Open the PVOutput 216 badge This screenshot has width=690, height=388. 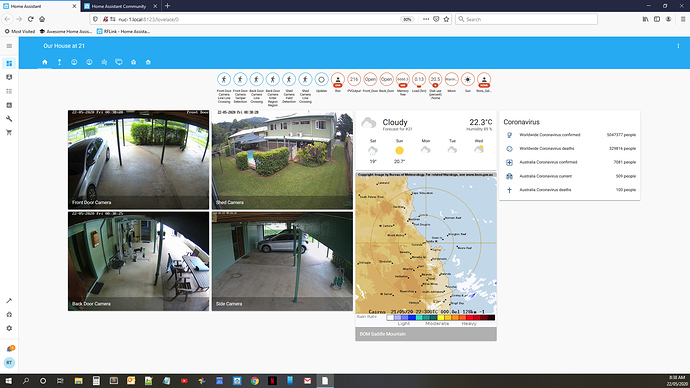pos(354,80)
